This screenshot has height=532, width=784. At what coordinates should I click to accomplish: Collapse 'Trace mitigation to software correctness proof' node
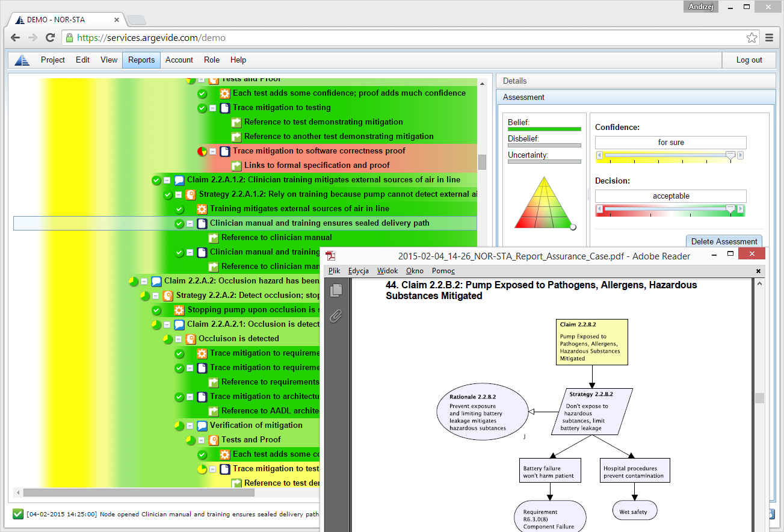213,151
